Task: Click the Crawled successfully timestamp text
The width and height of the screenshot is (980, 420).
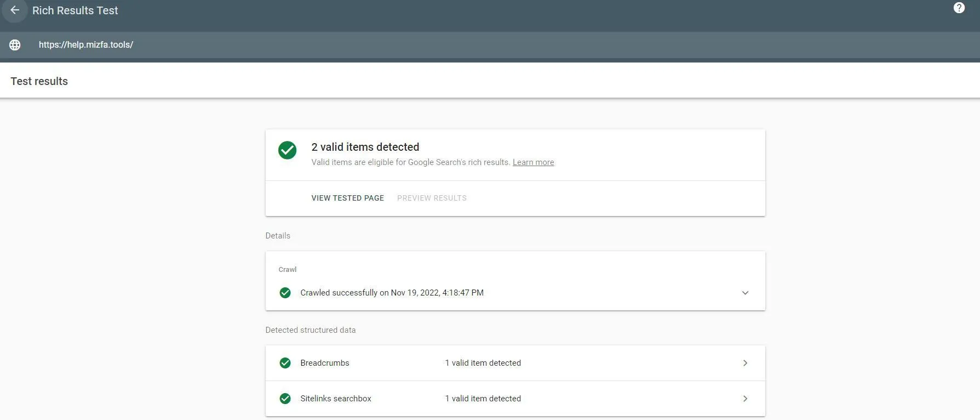Action: point(392,293)
